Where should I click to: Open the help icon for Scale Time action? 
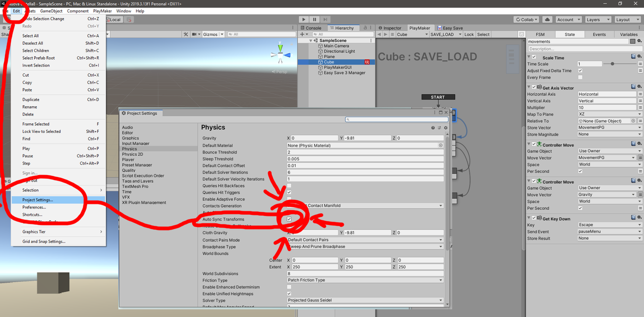pyautogui.click(x=633, y=57)
